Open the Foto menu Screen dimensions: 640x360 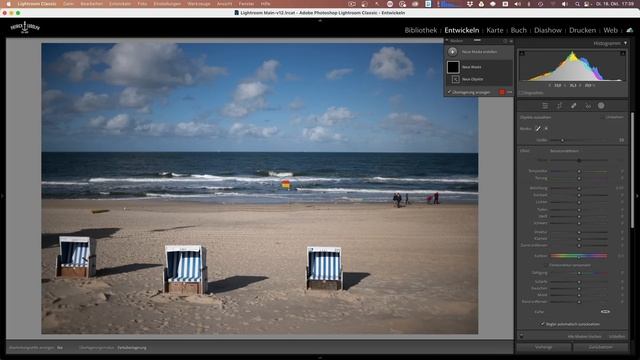click(x=142, y=4)
